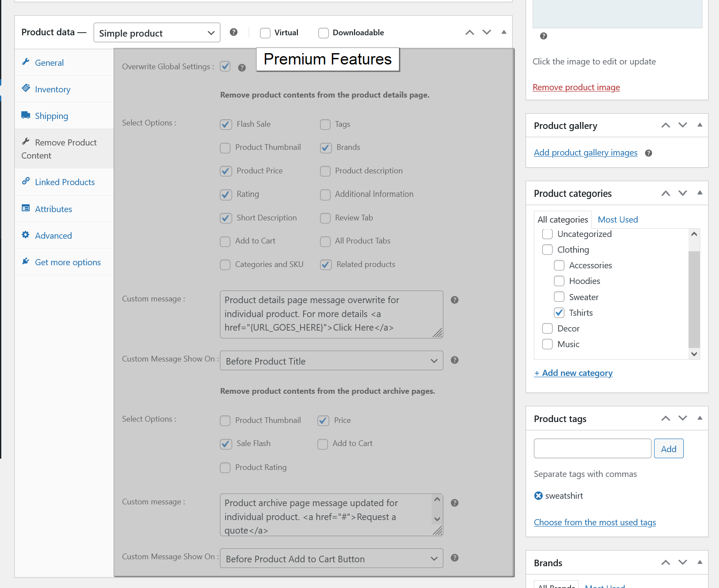The width and height of the screenshot is (719, 588).
Task: Open Before Product Add to Cart Button dropdown
Action: [331, 559]
